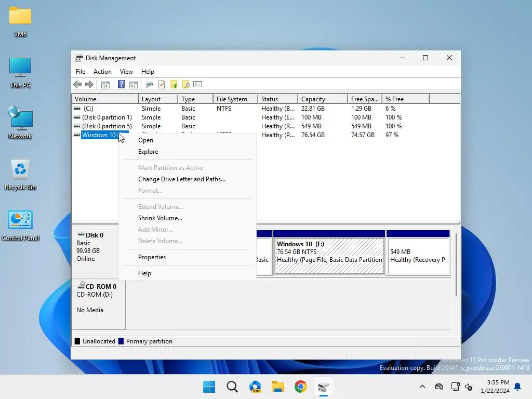Click the Connect disk toolbar icon
Screen dimensions: 532x399
point(149,85)
